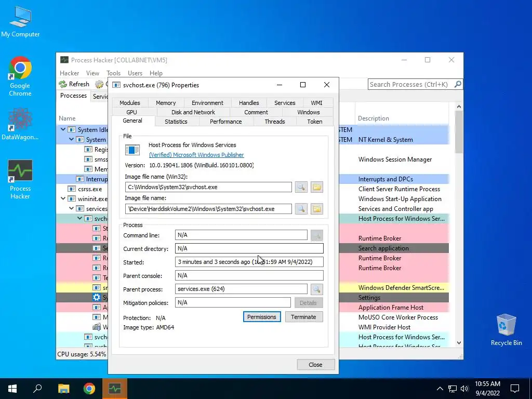The height and width of the screenshot is (399, 532).
Task: Sort by Name column header
Action: tap(67, 118)
